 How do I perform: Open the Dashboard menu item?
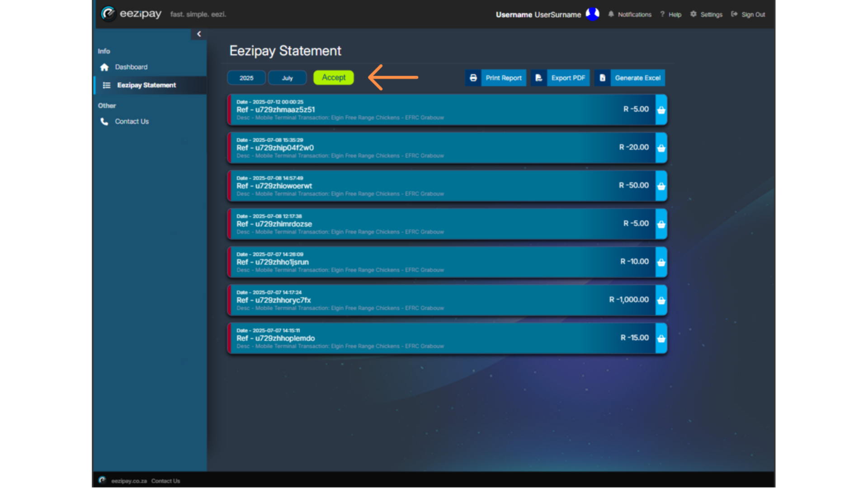pos(131,67)
